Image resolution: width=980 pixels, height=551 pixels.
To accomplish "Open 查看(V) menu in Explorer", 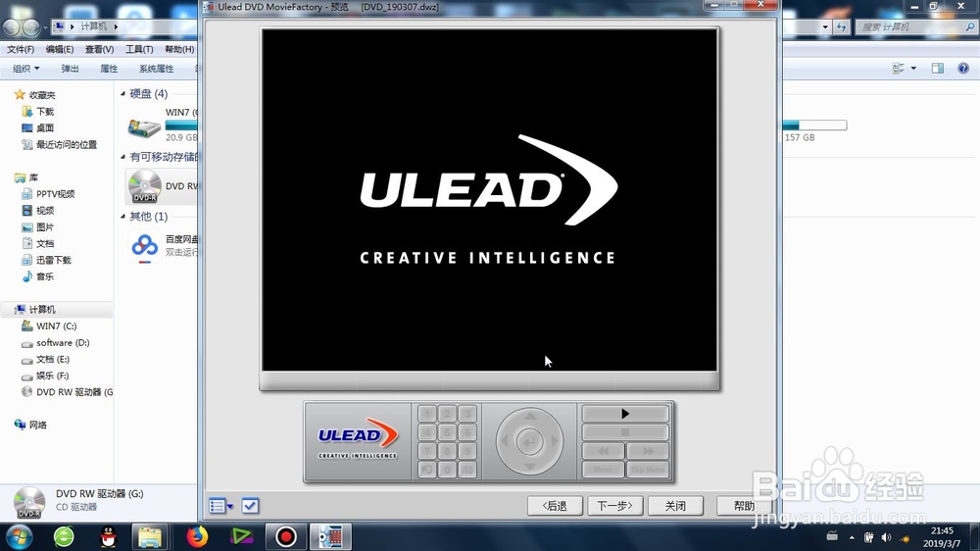I will pos(99,49).
